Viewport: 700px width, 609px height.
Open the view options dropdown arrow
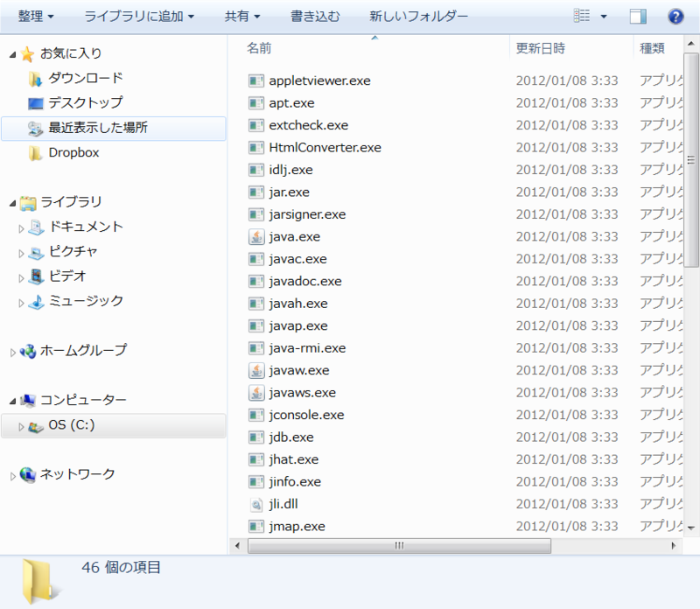(x=604, y=17)
